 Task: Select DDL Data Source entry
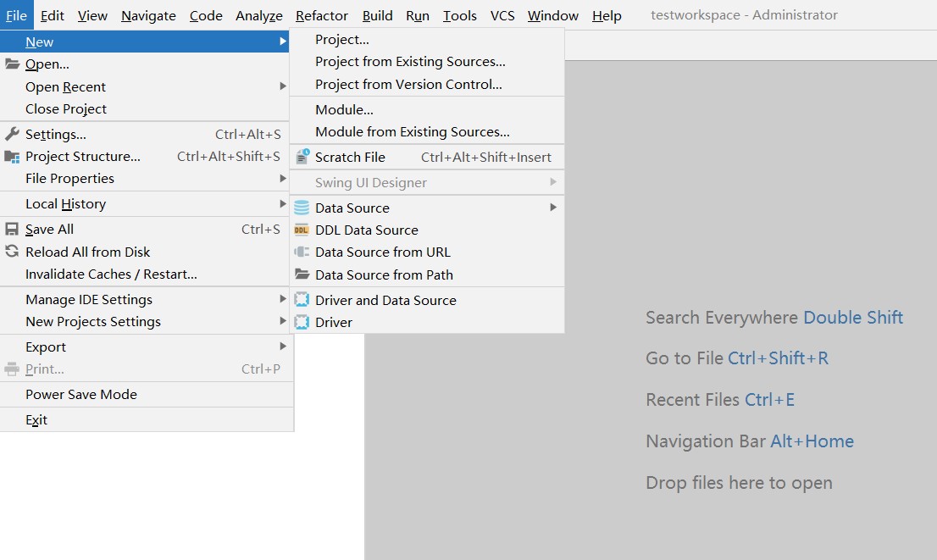click(x=427, y=230)
